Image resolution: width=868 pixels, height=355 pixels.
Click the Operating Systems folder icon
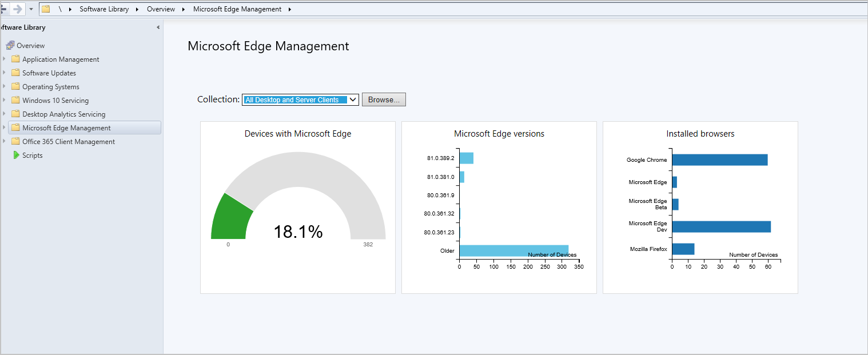pyautogui.click(x=15, y=86)
